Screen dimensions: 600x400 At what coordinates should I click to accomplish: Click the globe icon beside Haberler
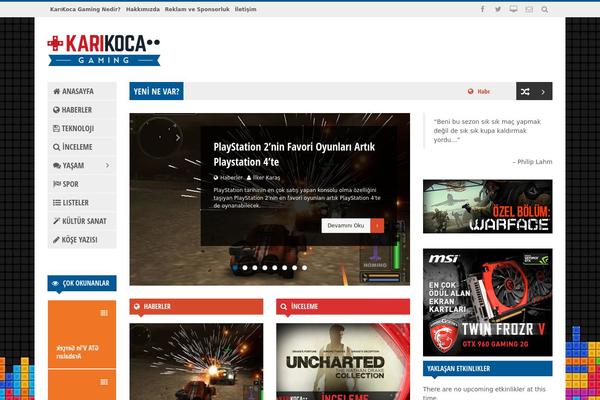pyautogui.click(x=56, y=110)
